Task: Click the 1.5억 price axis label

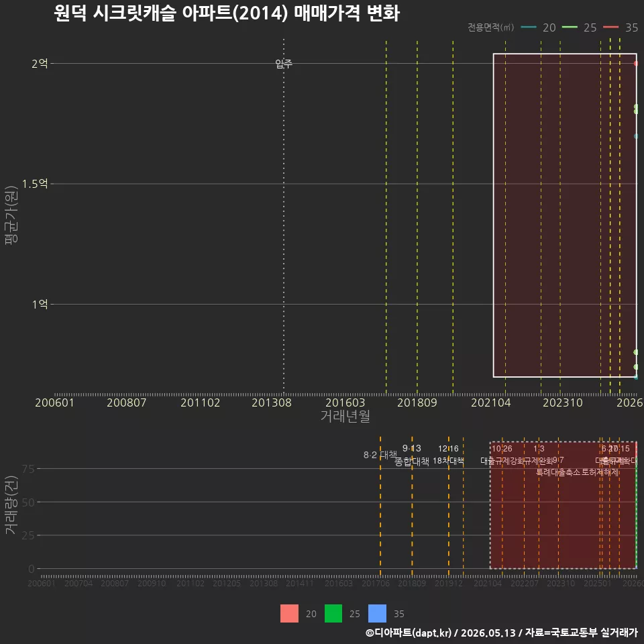Action: pyautogui.click(x=35, y=184)
